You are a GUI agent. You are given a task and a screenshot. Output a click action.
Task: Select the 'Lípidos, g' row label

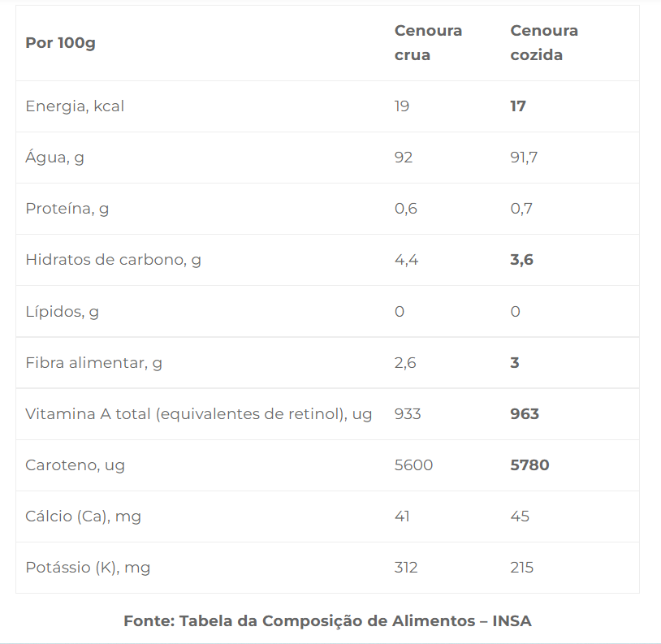(62, 312)
